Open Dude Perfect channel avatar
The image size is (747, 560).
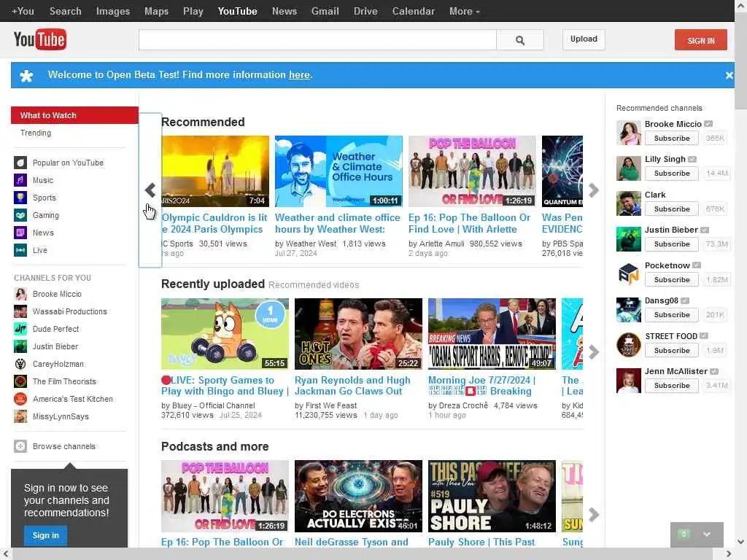[x=20, y=329]
